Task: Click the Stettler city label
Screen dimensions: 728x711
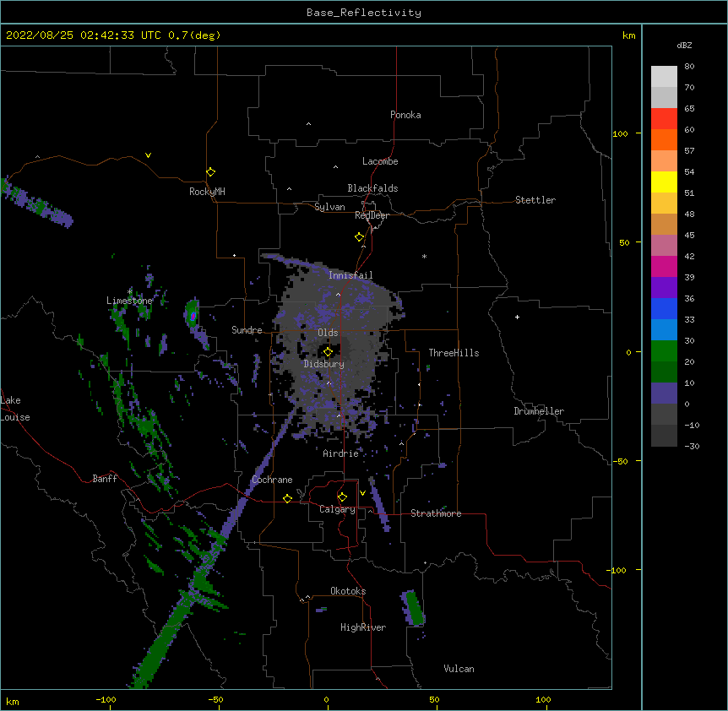Action: point(535,200)
